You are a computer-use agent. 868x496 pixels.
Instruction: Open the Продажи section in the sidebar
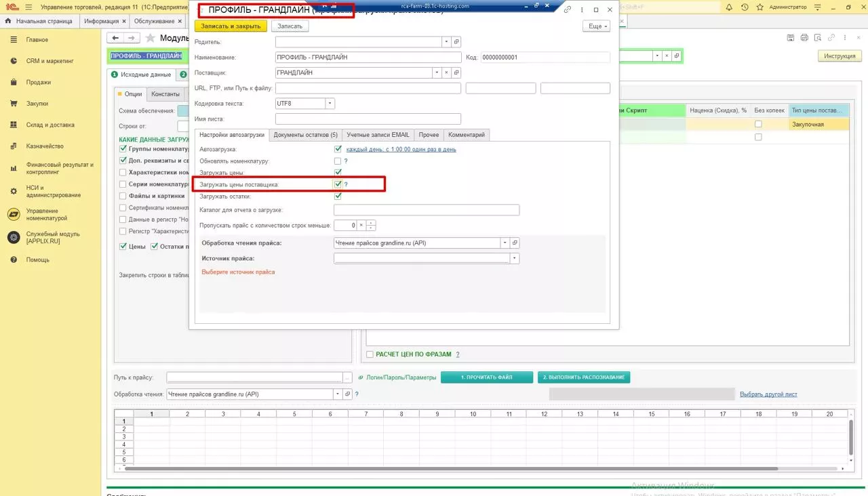(x=39, y=83)
